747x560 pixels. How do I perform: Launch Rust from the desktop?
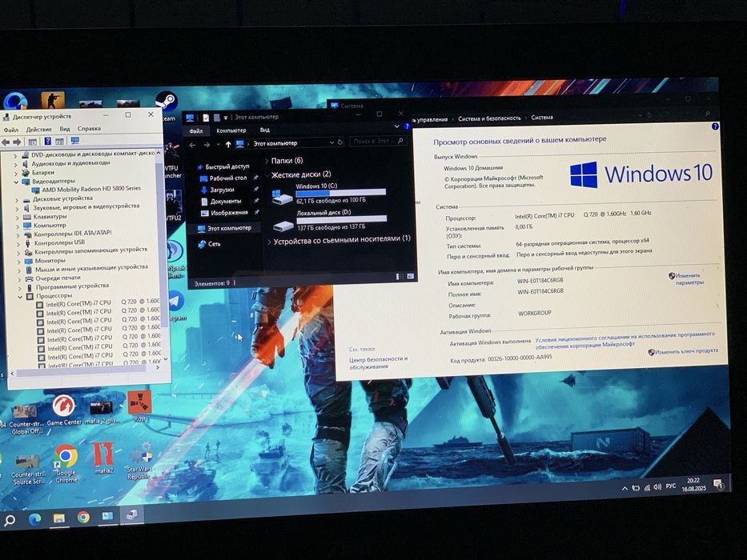pyautogui.click(x=139, y=406)
